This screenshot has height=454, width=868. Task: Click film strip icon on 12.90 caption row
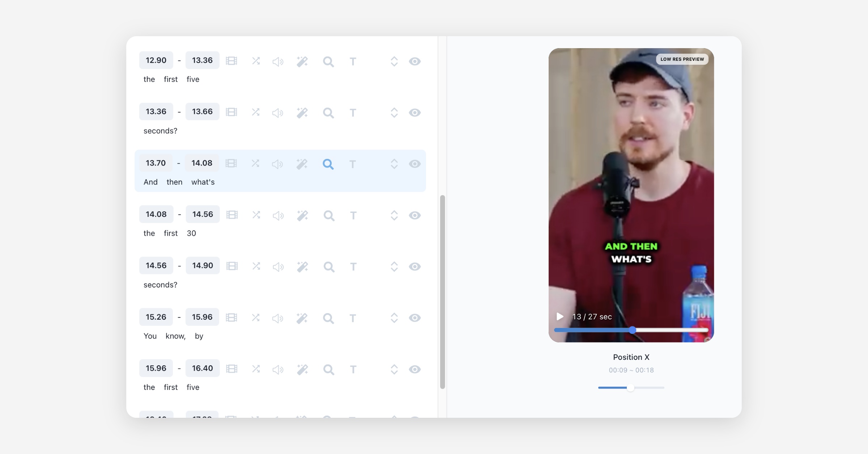click(231, 61)
